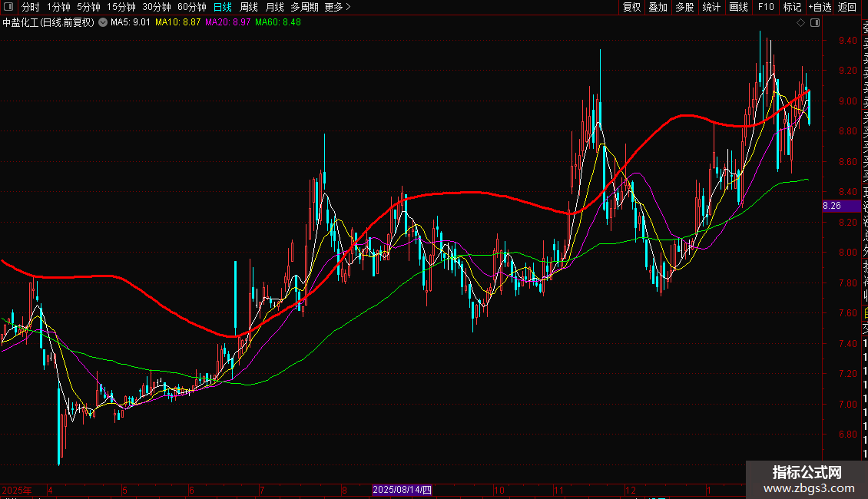Switch to the 月线 monthly chart
The width and height of the screenshot is (868, 499).
click(274, 7)
